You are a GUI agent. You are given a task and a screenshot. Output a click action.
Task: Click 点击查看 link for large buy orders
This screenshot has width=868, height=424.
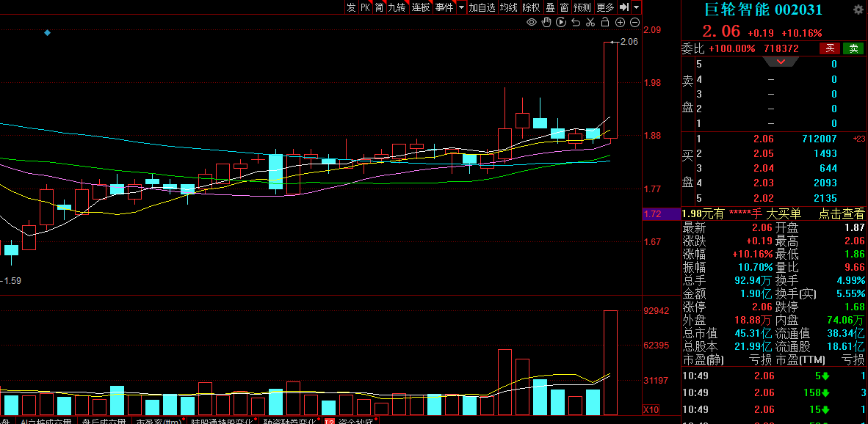(x=842, y=214)
